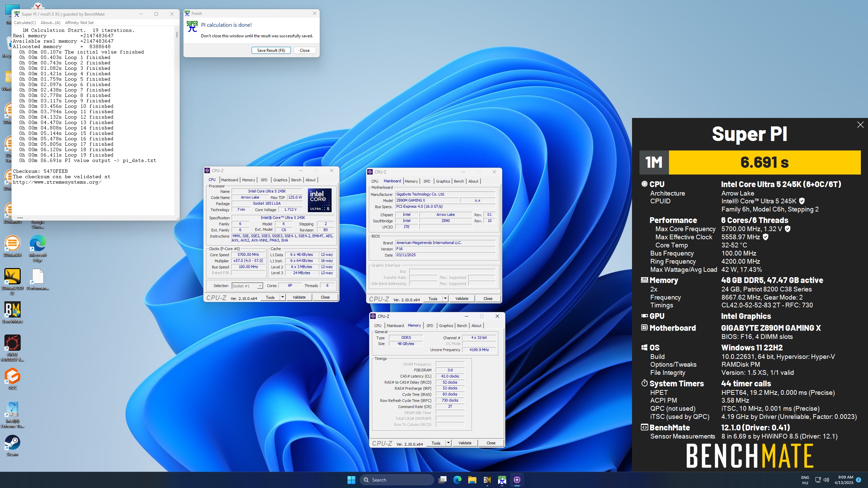868x488 pixels.
Task: Click the Row Refresh 730 clocks value
Action: point(450,400)
